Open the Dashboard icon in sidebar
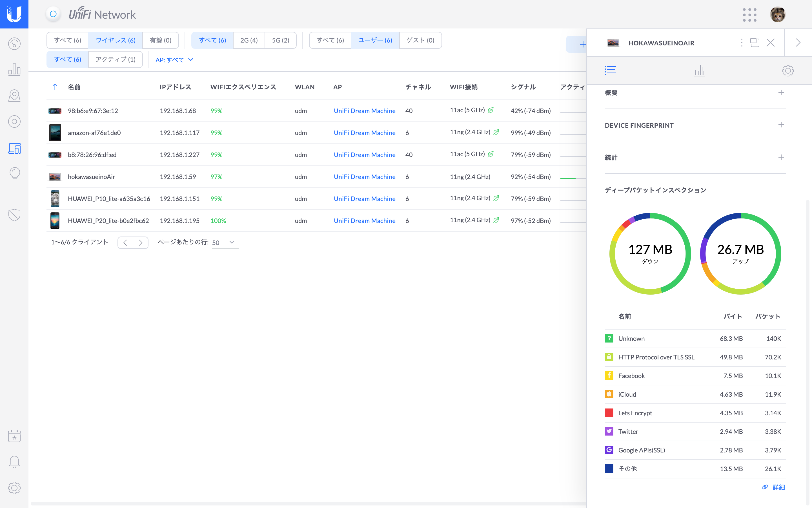The height and width of the screenshot is (508, 812). tap(14, 44)
